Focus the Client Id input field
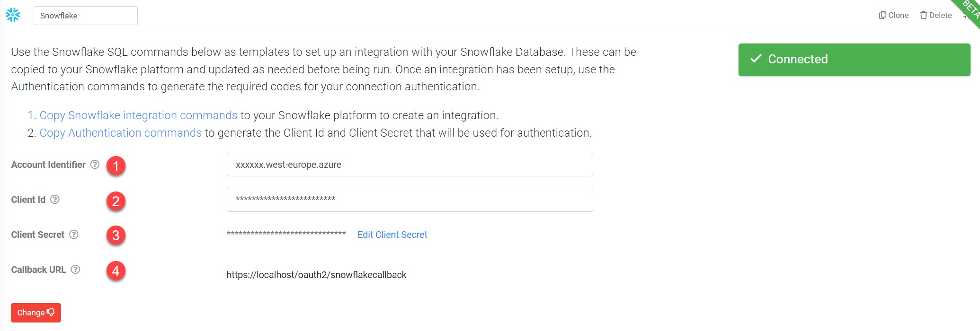 tap(410, 200)
